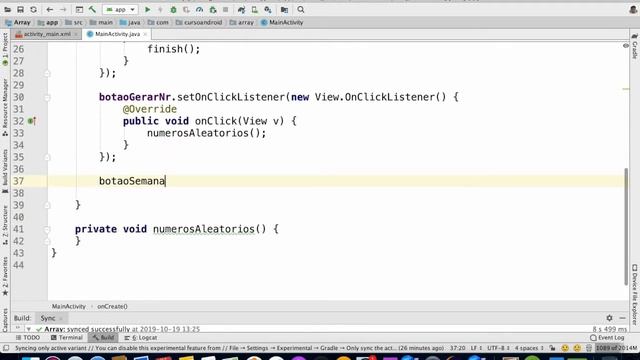Collapse the numerosAleatorios method fold on line 41
This screenshot has height=360, width=640.
[x=47, y=229]
